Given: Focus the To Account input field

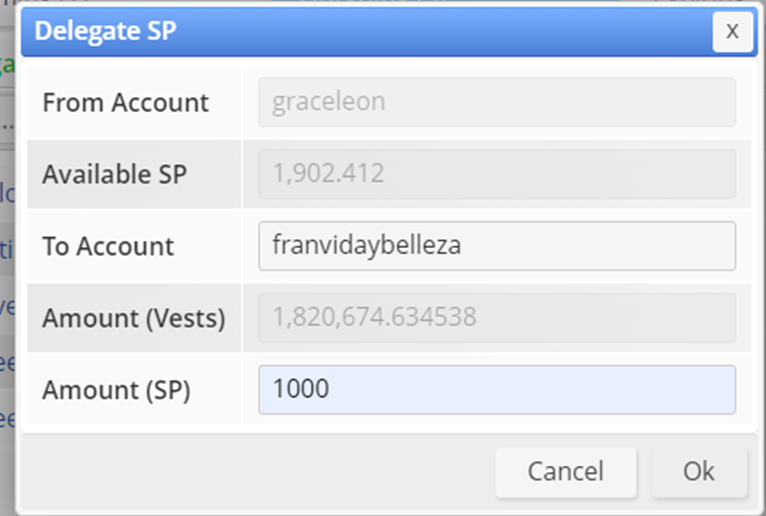Looking at the screenshot, I should coord(497,246).
